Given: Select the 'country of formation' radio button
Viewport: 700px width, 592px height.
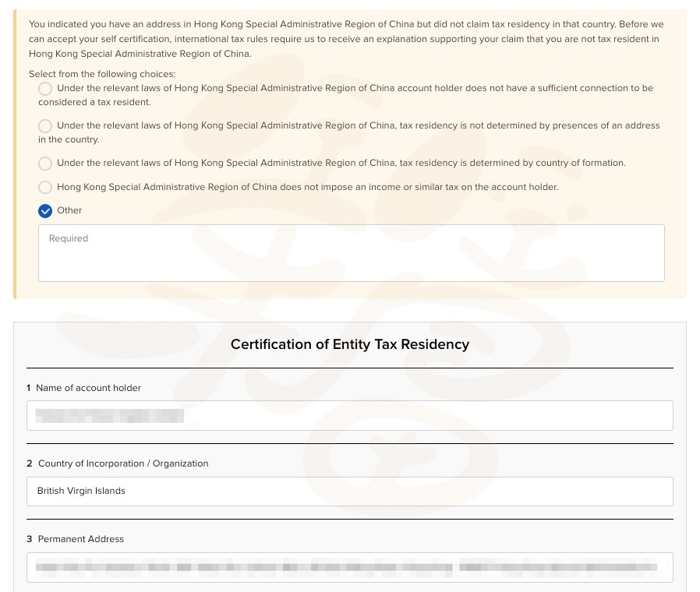Looking at the screenshot, I should tap(45, 164).
